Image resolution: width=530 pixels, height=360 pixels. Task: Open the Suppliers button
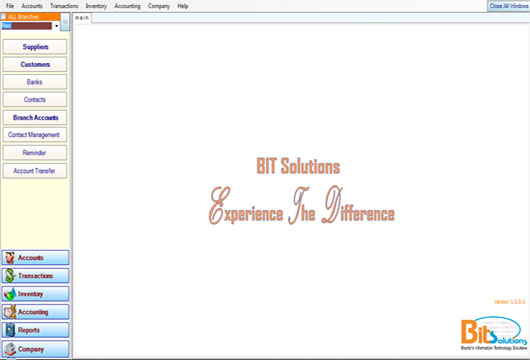[x=35, y=47]
